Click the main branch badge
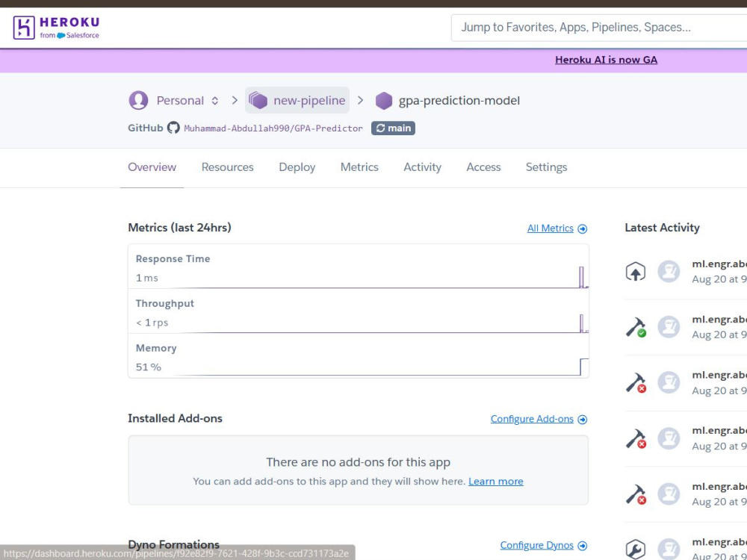Screen dimensions: 747x560 (393, 128)
